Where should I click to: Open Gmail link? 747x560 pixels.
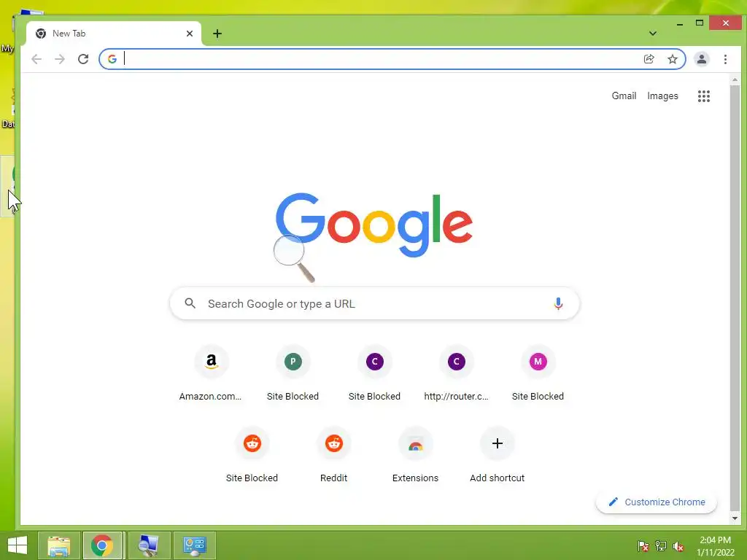pos(624,96)
